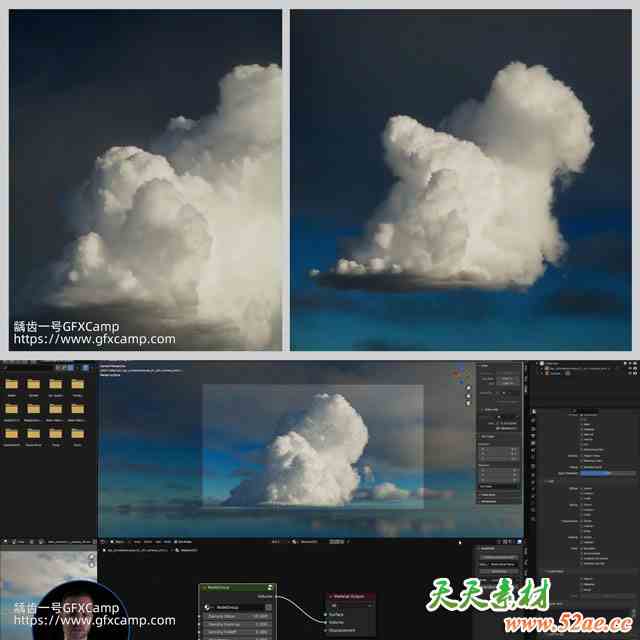Toggle camera view with the viewport camera icon
Image resolution: width=640 pixels, height=640 pixels.
click(468, 403)
